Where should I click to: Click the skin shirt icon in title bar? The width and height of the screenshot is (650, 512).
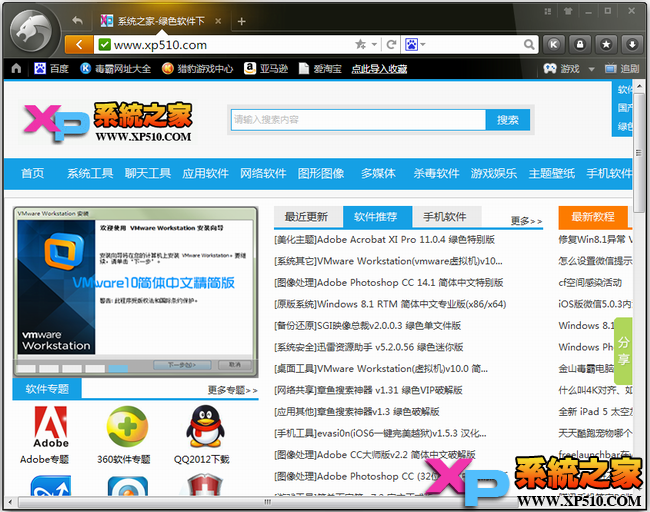568,11
